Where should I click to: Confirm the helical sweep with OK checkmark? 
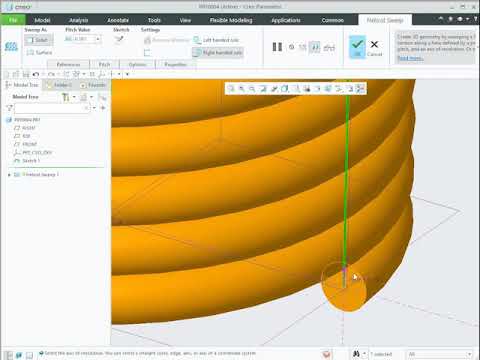(357, 47)
